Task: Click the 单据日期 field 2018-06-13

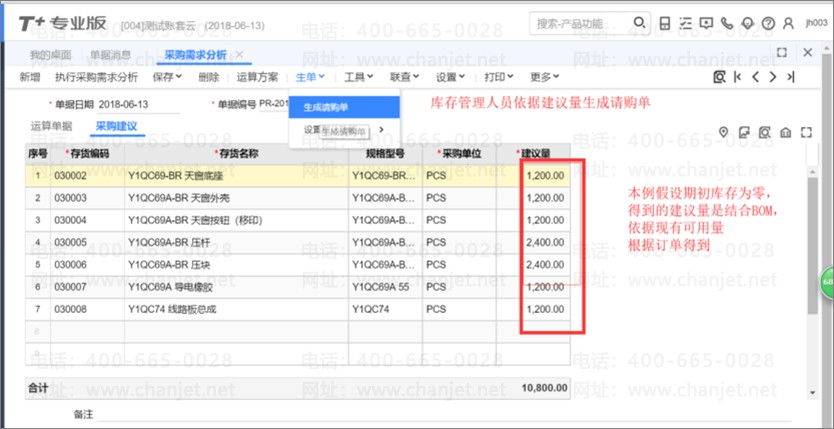Action: pyautogui.click(x=138, y=104)
